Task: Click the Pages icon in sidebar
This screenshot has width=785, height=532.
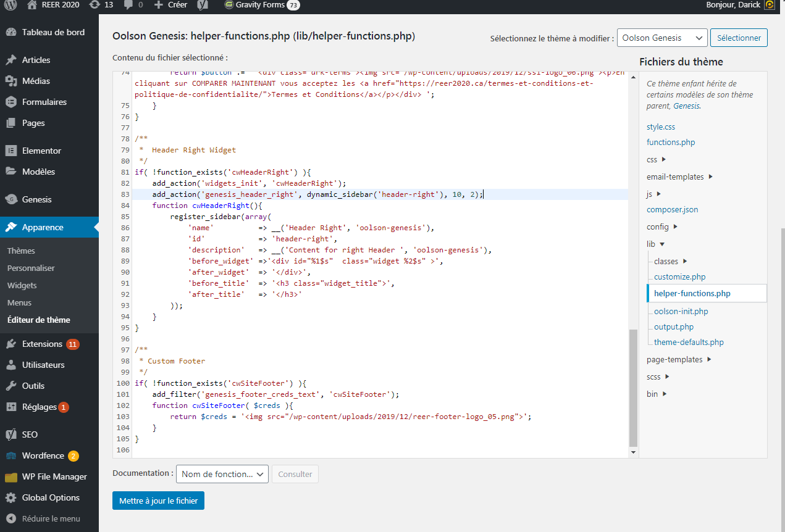Action: [x=11, y=123]
